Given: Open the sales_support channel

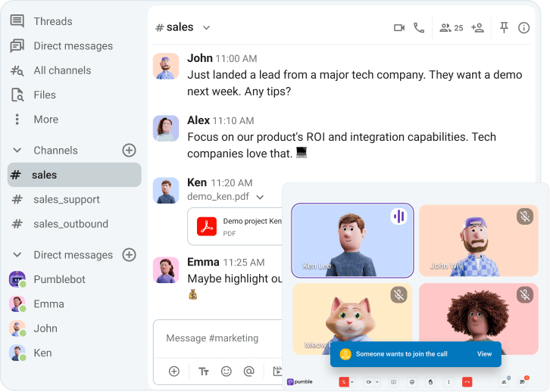Looking at the screenshot, I should click(56, 199).
